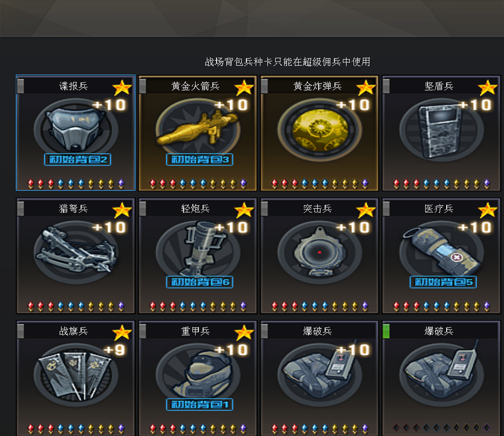The width and height of the screenshot is (504, 436).
Task: Click the gold star on 黄金火箭兵 card
Action: [x=244, y=87]
